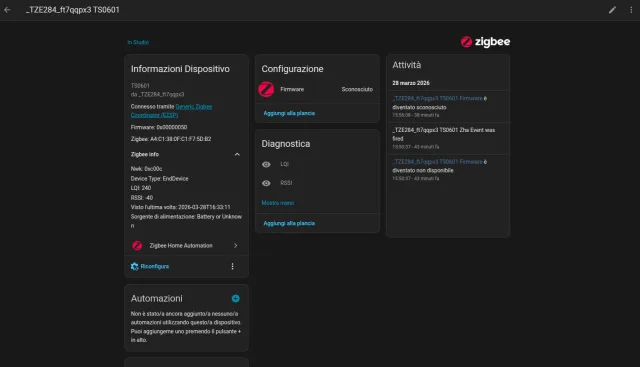640x367 pixels.
Task: Click 'Sorgente di alimentazione' text
Action: click(186, 221)
